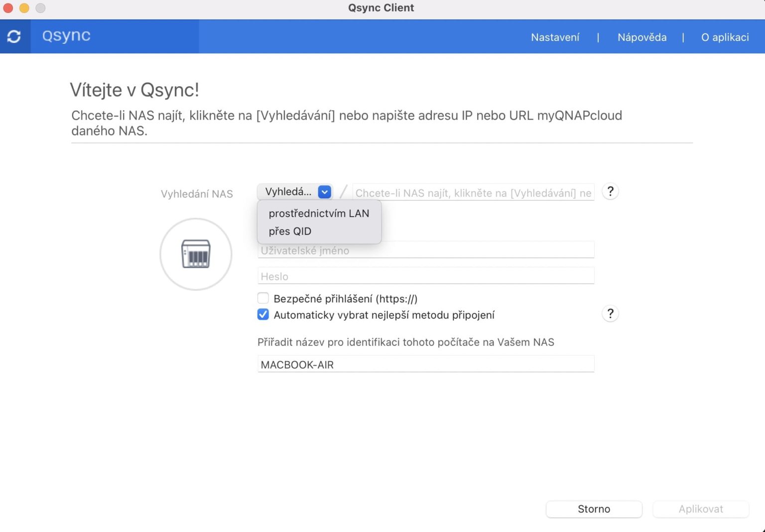Enable the Bezpečné přihlášení (https://) checkbox
This screenshot has width=765, height=532.
point(263,298)
